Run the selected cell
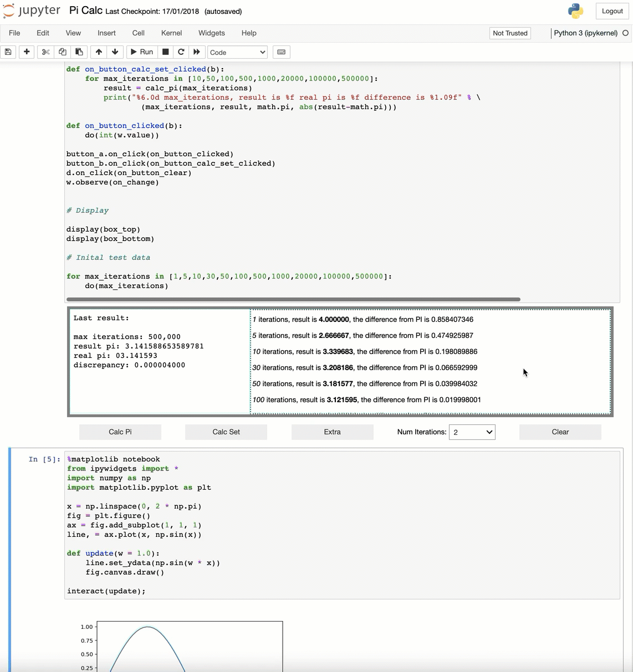The width and height of the screenshot is (633, 672). point(141,52)
